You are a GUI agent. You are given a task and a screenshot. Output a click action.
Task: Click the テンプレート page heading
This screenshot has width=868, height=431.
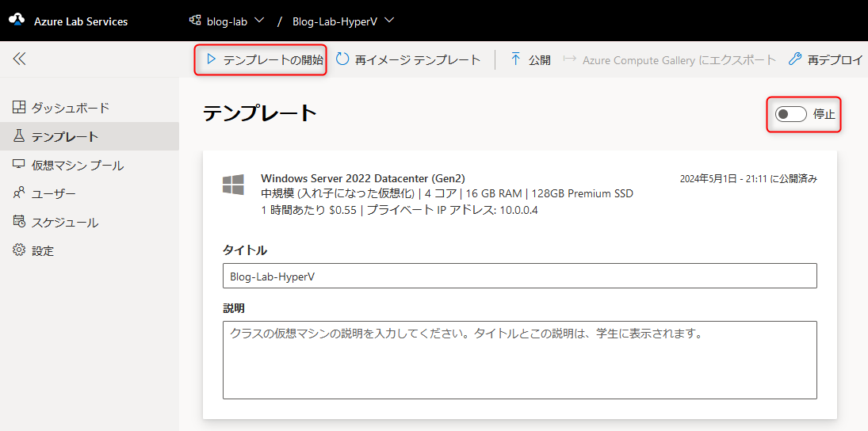(x=260, y=113)
